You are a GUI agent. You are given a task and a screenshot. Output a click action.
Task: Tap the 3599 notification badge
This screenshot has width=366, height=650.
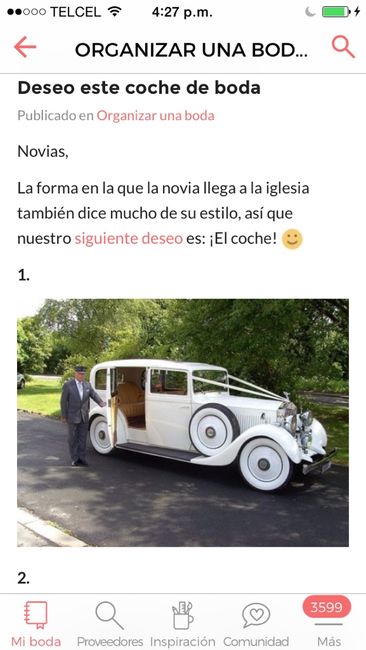(327, 607)
